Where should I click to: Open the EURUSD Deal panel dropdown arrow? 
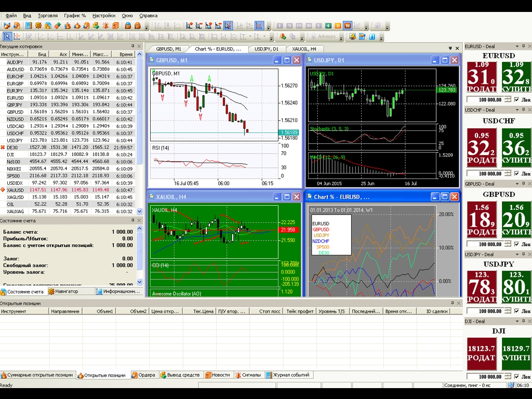click(517, 47)
